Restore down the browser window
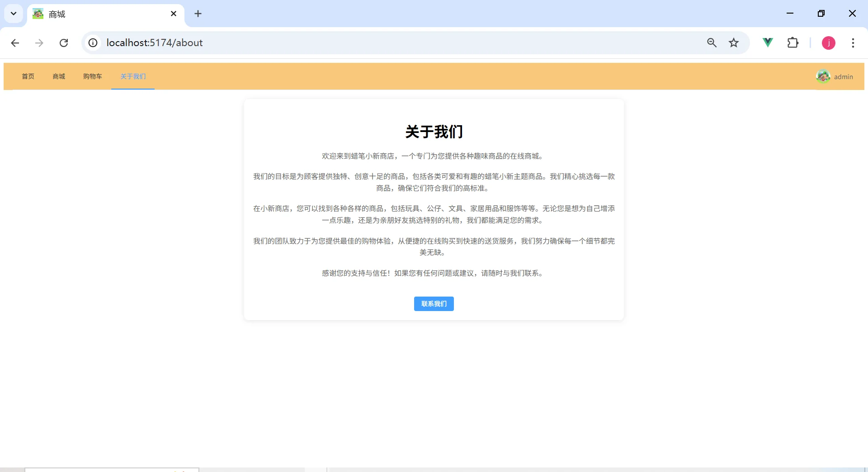Viewport: 868px width, 472px height. tap(821, 14)
